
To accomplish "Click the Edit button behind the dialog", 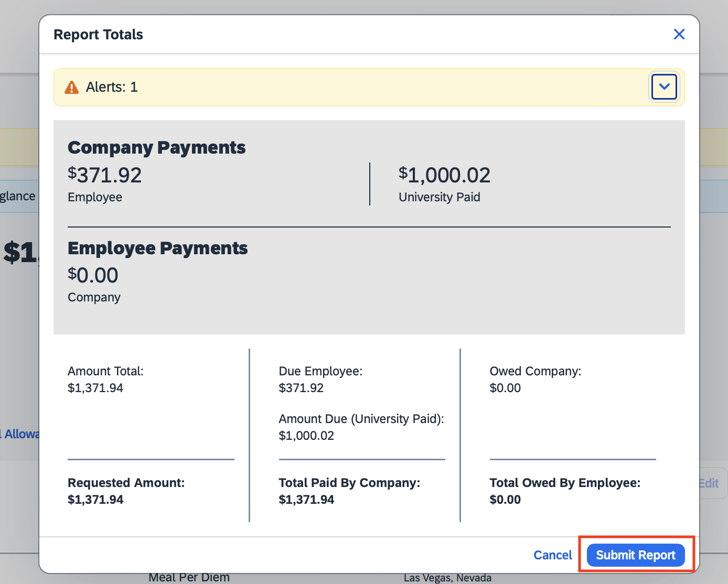I will pos(714,483).
